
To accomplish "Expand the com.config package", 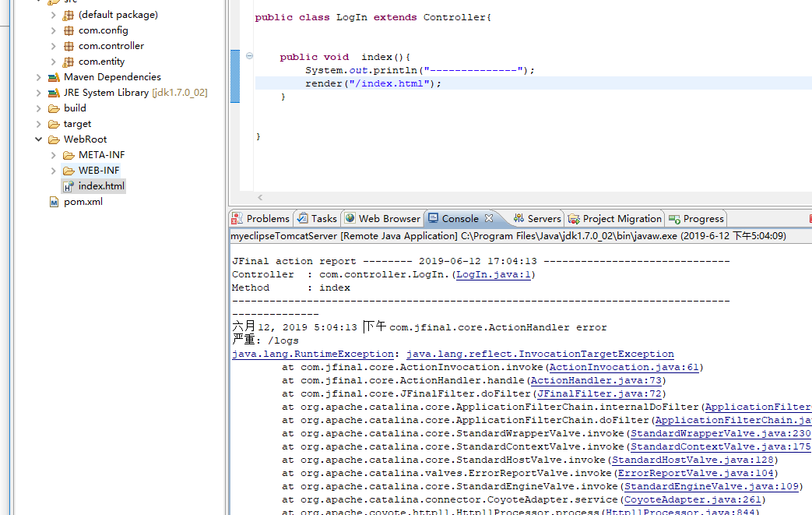I will pyautogui.click(x=54, y=30).
